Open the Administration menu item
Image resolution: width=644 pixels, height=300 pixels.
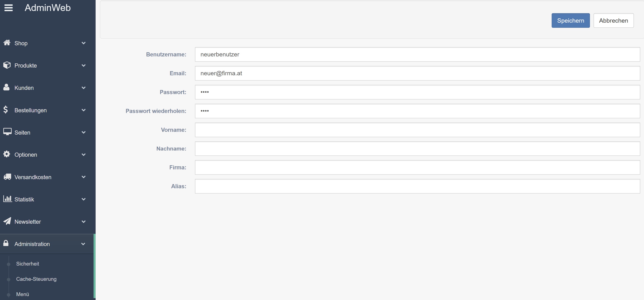pos(47,244)
